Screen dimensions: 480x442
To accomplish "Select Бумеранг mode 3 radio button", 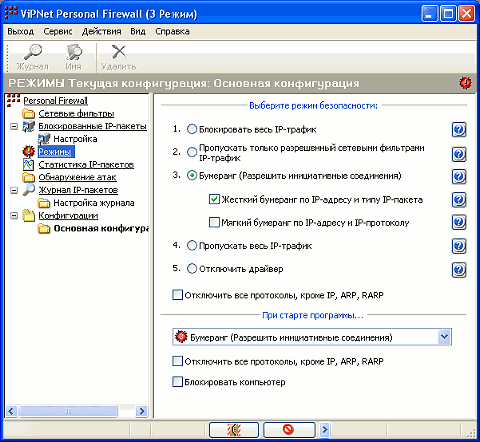I will [192, 175].
